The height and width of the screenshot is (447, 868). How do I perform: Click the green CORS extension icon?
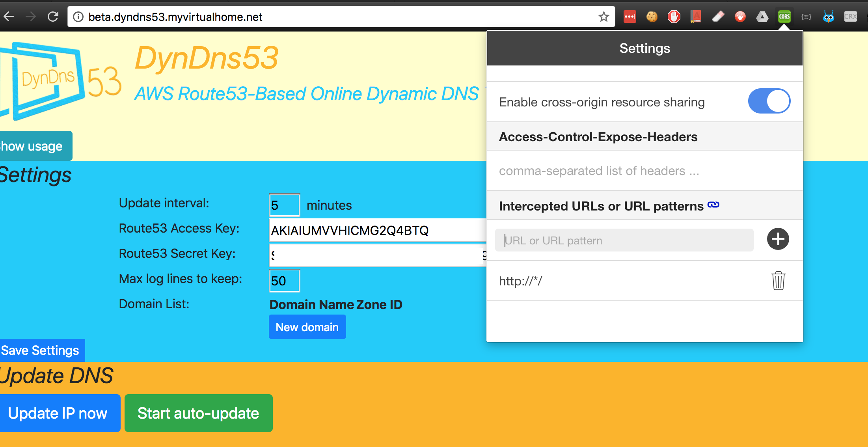tap(784, 17)
